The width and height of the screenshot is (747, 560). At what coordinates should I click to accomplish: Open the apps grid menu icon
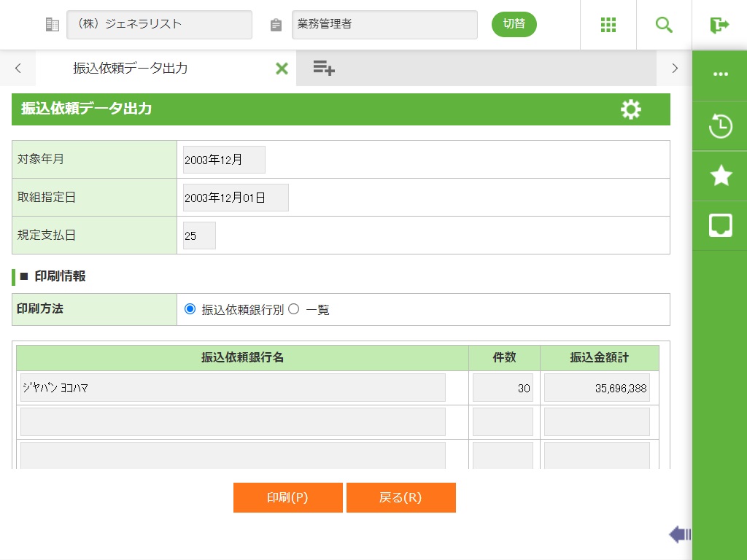[x=608, y=25]
